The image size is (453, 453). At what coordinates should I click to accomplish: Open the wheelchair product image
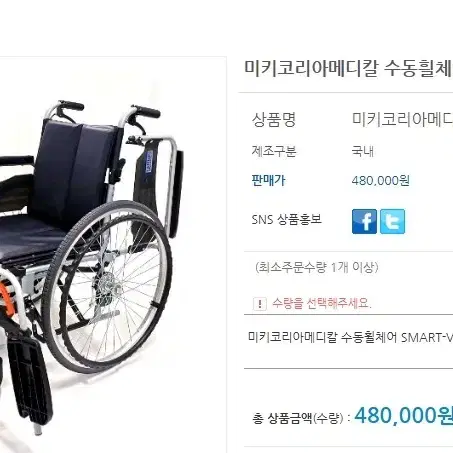tap(113, 255)
